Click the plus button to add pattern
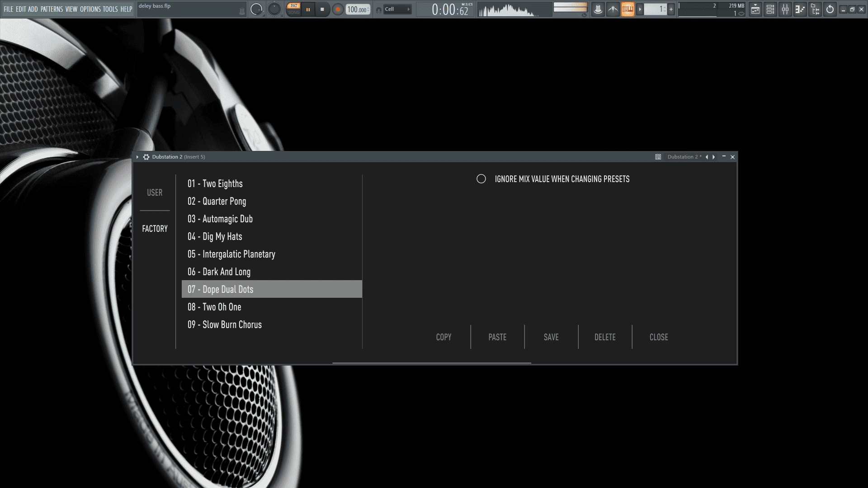This screenshot has width=868, height=488. tap(671, 9)
